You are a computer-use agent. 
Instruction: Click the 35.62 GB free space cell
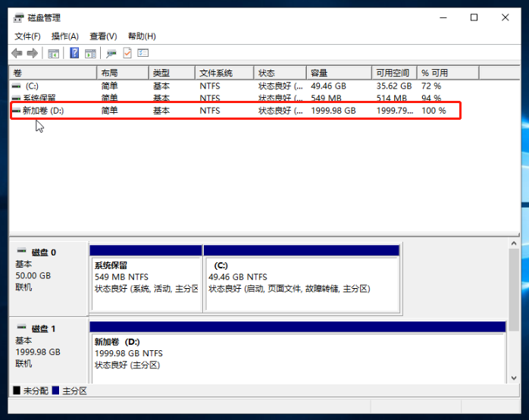point(393,86)
